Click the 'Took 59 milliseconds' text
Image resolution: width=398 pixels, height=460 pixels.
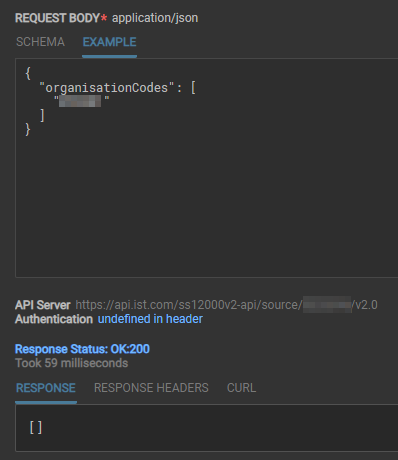(x=72, y=363)
